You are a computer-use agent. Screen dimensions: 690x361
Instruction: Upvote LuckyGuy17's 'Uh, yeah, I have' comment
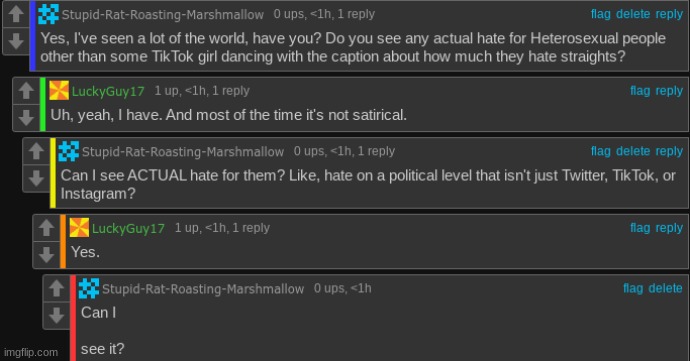[x=26, y=91]
